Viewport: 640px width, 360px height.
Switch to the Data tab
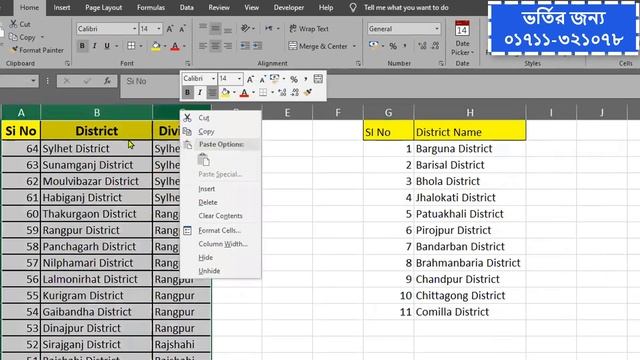(x=187, y=7)
